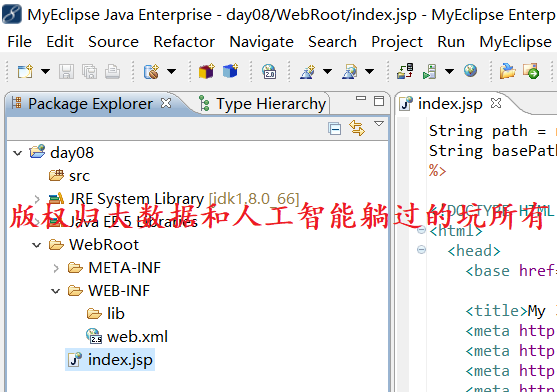Click the globe 2.0 web project icon

(269, 71)
